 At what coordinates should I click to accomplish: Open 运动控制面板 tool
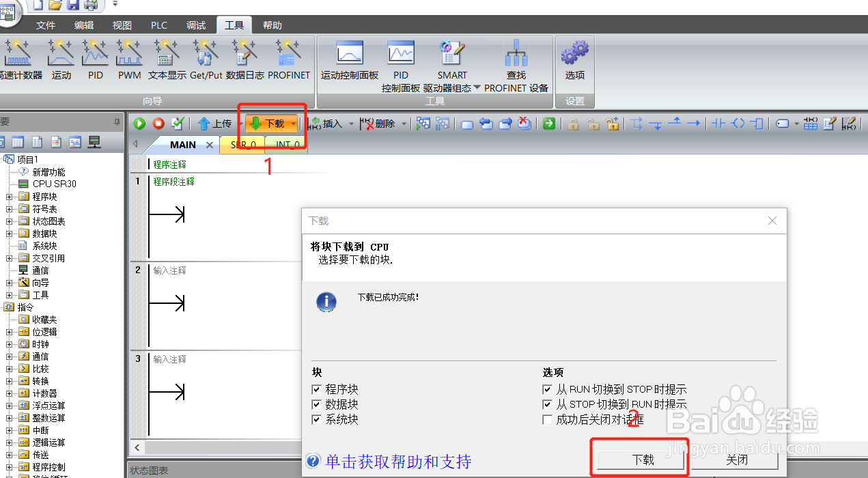(x=350, y=59)
